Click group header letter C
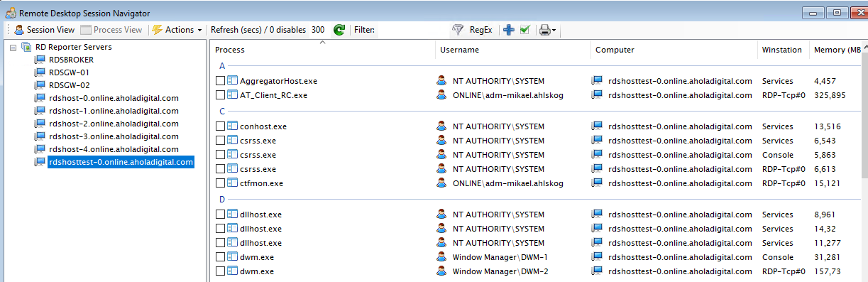The height and width of the screenshot is (282, 868). 222,112
